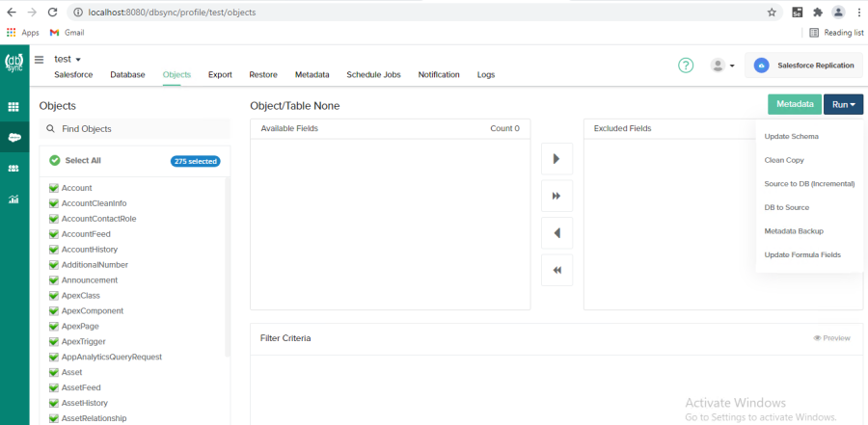Viewport: 868px width, 425px height.
Task: Click the green Metadata button
Action: pos(794,104)
